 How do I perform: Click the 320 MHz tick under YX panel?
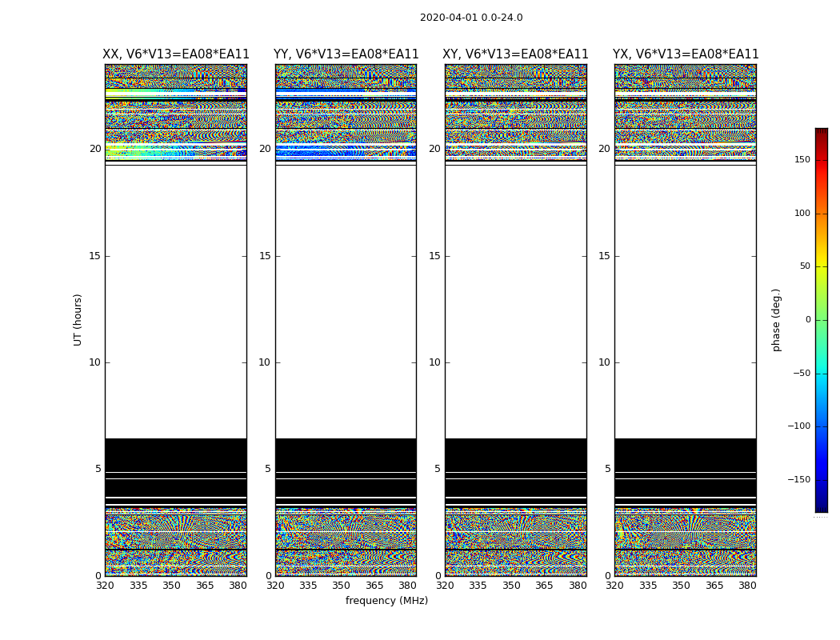coord(614,586)
